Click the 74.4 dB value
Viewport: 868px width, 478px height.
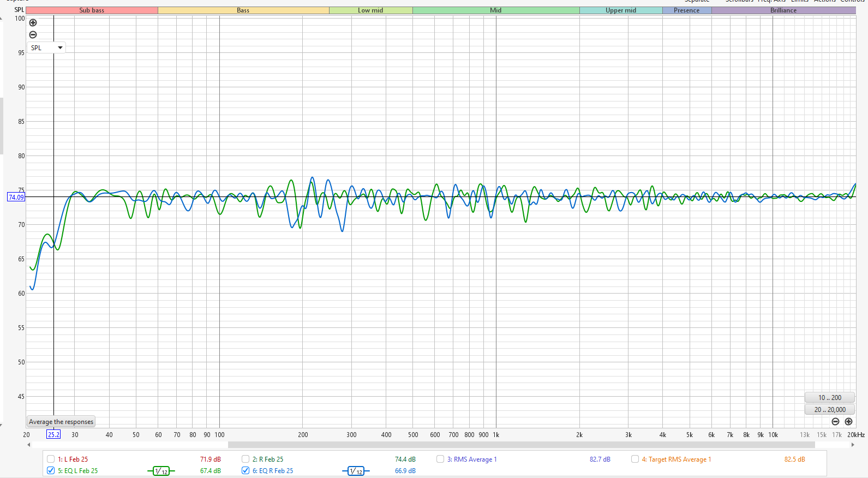tap(405, 459)
